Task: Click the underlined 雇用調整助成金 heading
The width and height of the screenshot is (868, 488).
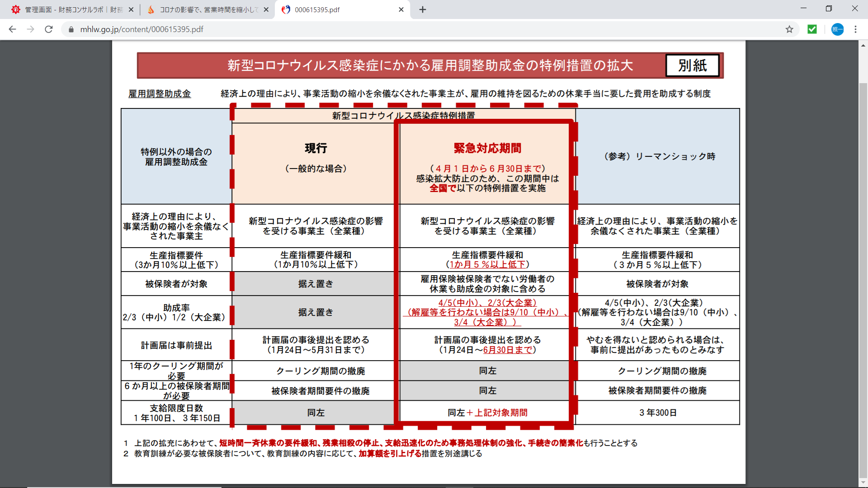Action: point(160,94)
